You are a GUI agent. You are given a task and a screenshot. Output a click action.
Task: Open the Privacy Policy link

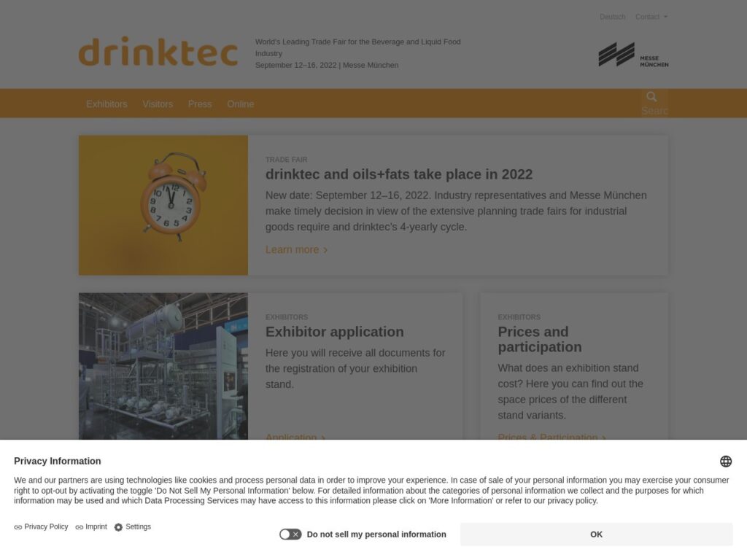click(x=46, y=526)
